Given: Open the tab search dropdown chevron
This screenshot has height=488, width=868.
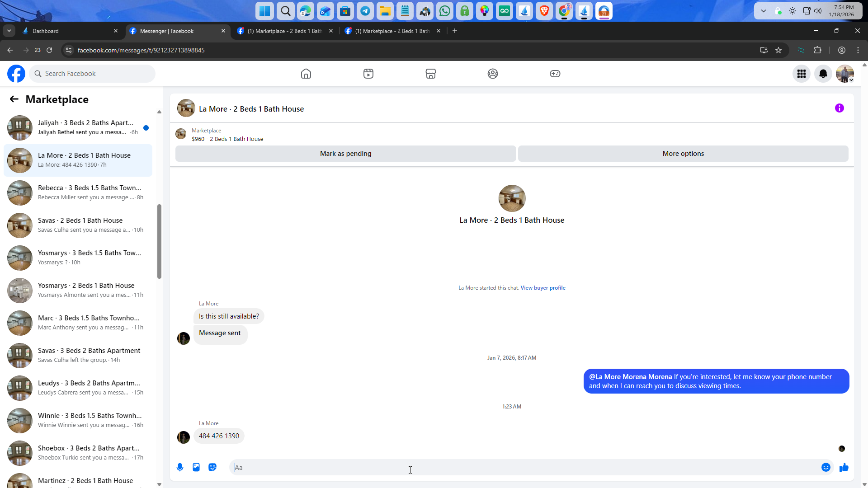Looking at the screenshot, I should pyautogui.click(x=9, y=31).
